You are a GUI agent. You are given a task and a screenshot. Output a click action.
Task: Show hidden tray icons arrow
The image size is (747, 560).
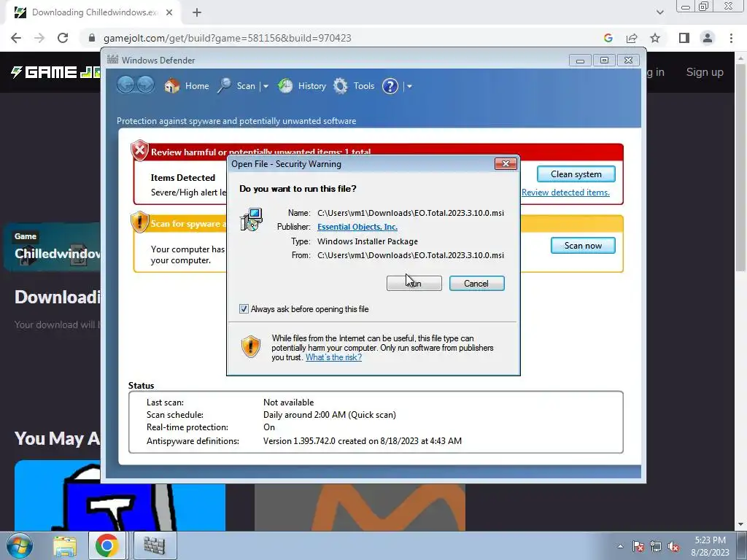point(620,546)
